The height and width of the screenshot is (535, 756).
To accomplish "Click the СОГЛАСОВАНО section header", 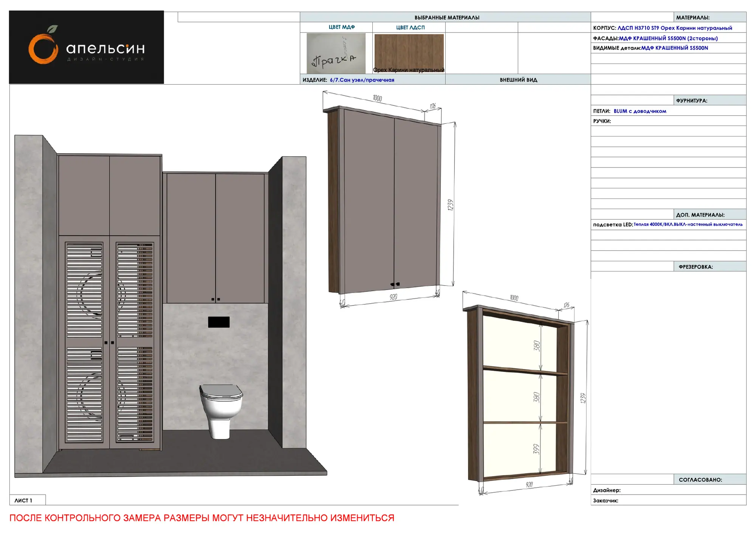I will tap(710, 479).
